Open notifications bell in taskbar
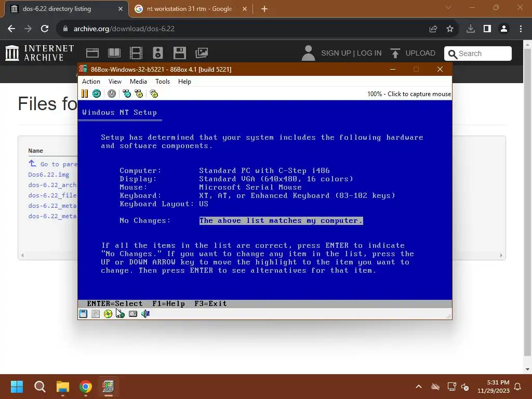532x399 pixels. (517, 387)
